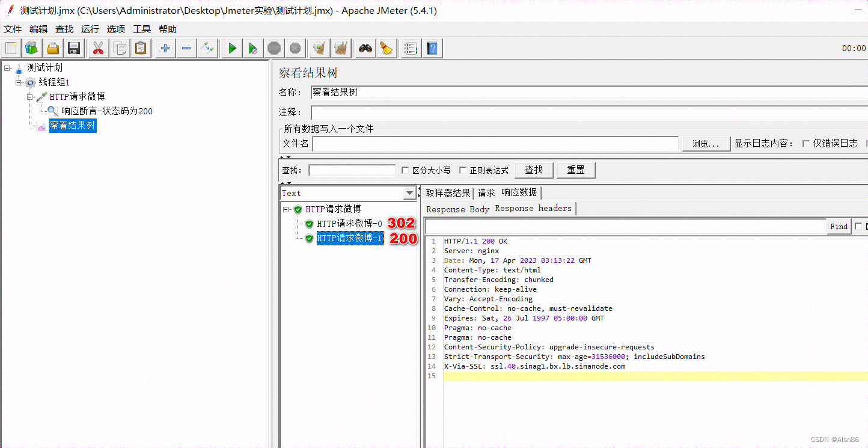Collapse the 测试计划 tree node
This screenshot has width=868, height=448.
tap(7, 68)
